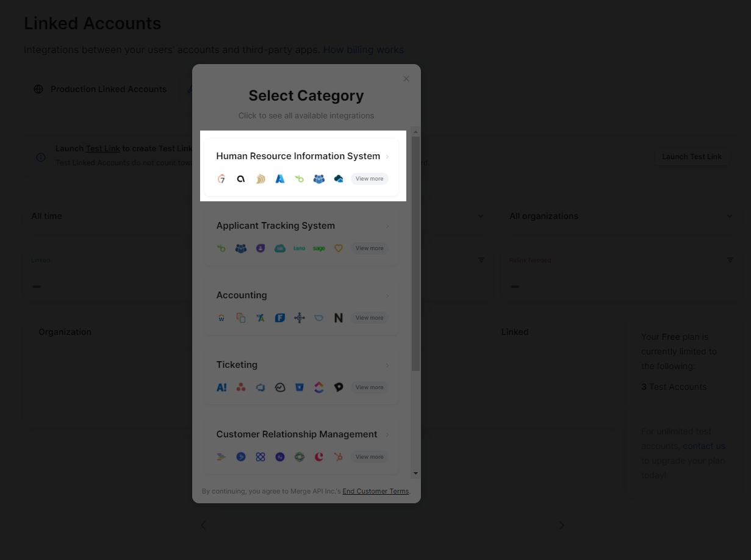
Task: Click the info icon in the Test Link banner
Action: [x=41, y=157]
